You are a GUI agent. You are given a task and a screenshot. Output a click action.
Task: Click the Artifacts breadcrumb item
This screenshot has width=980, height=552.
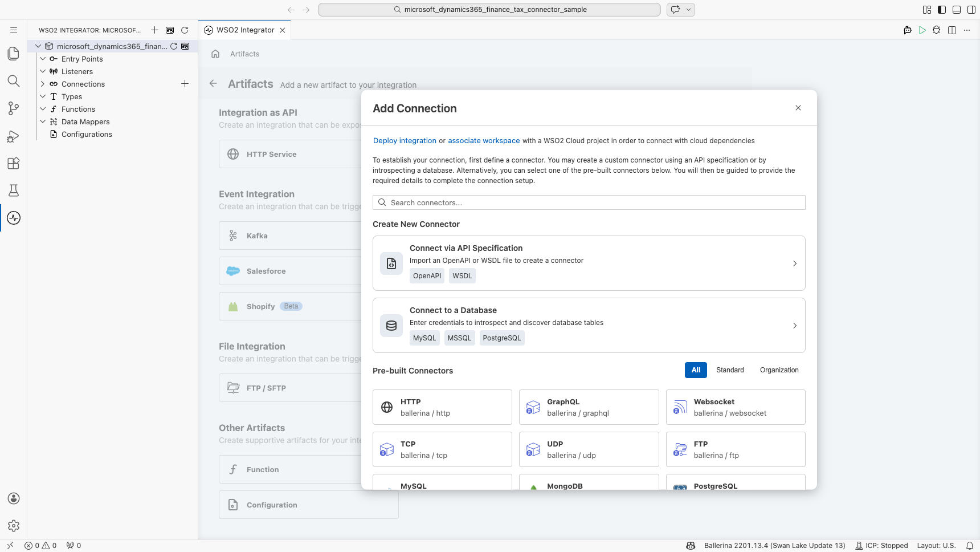(244, 54)
